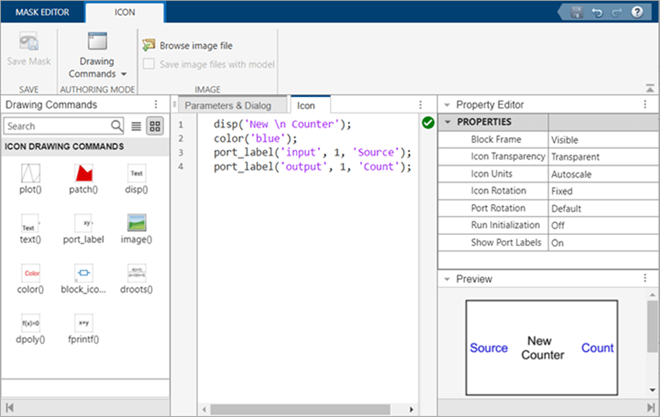Switch drawing commands to grid view
The height and width of the screenshot is (417, 660).
(x=155, y=126)
